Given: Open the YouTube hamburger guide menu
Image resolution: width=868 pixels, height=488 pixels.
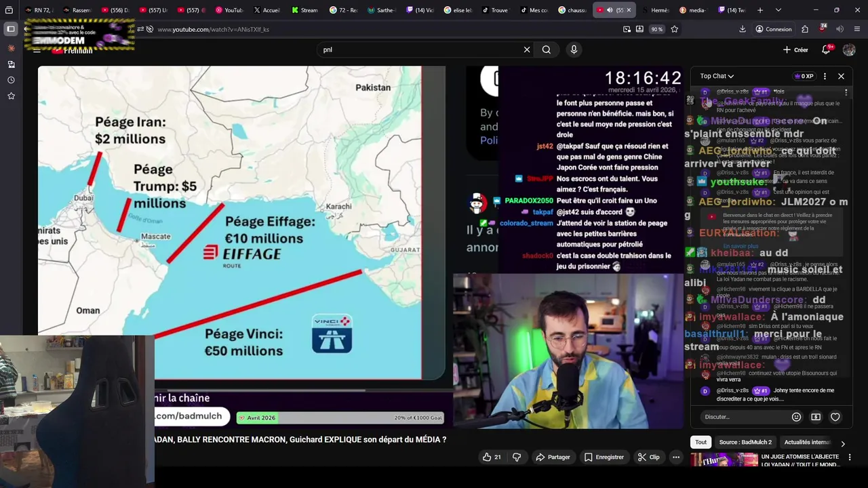Looking at the screenshot, I should [37, 49].
